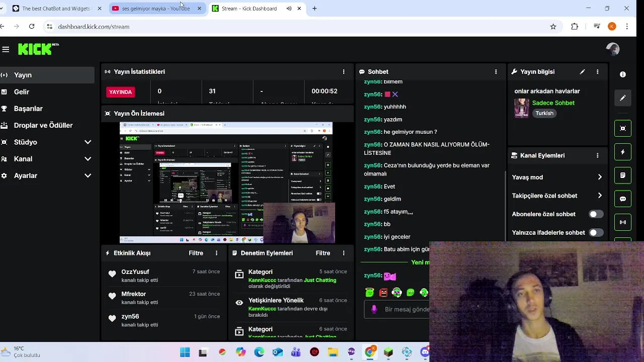Open Yavaş mod settings arrow

point(600,177)
